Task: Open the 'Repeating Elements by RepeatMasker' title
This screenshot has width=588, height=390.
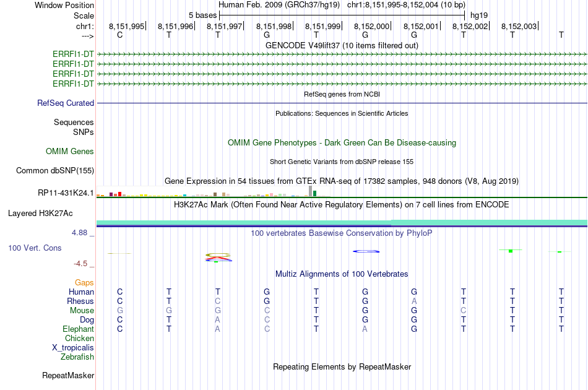Action: click(x=342, y=367)
